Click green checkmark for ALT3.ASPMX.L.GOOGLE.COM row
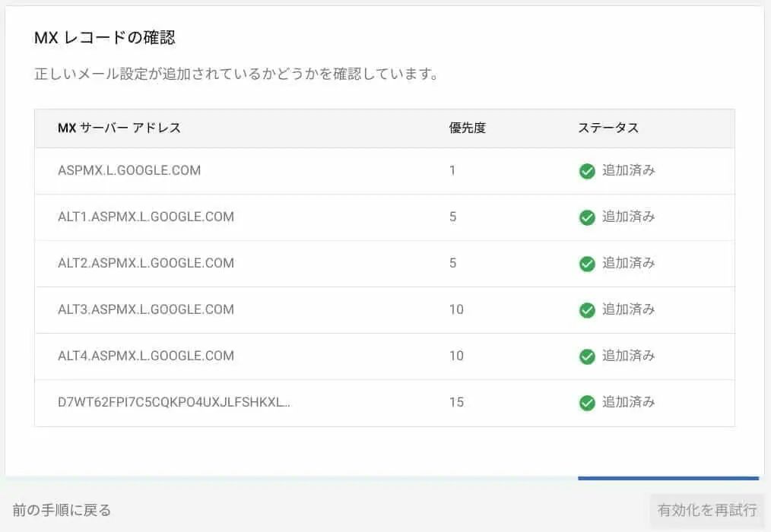The width and height of the screenshot is (771, 532). pos(586,310)
